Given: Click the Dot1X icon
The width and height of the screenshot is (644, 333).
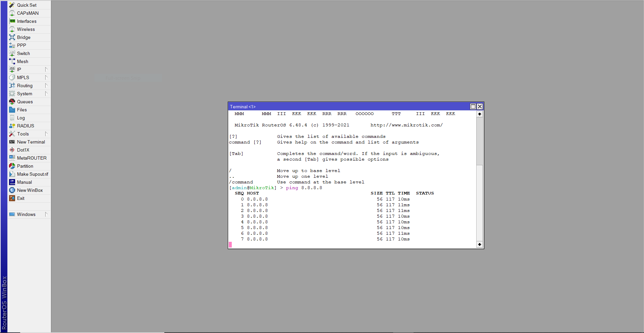Looking at the screenshot, I should click(x=12, y=150).
